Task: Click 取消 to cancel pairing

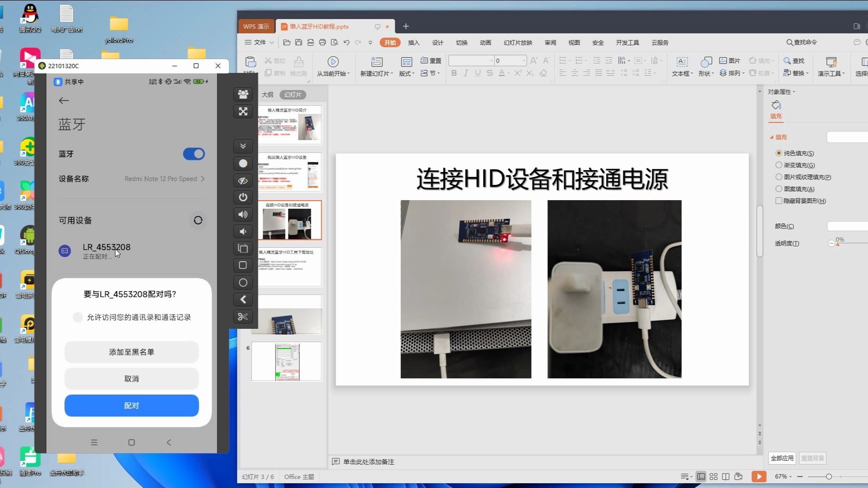Action: (132, 379)
